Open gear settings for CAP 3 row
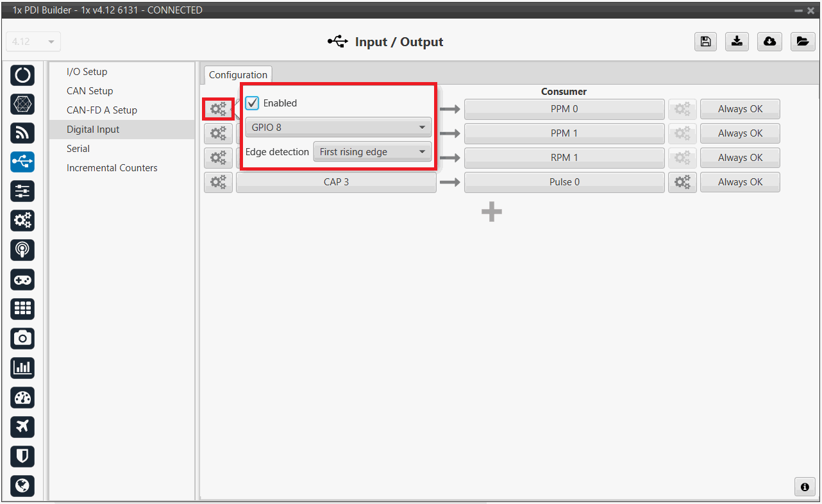 pos(218,182)
